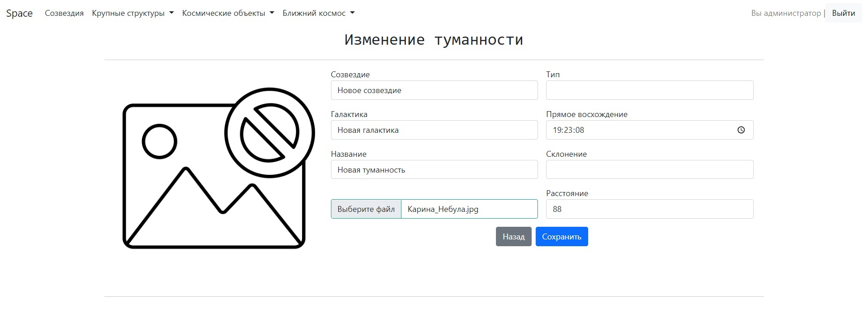The image size is (868, 309).
Task: Click the Галактика label
Action: point(349,114)
